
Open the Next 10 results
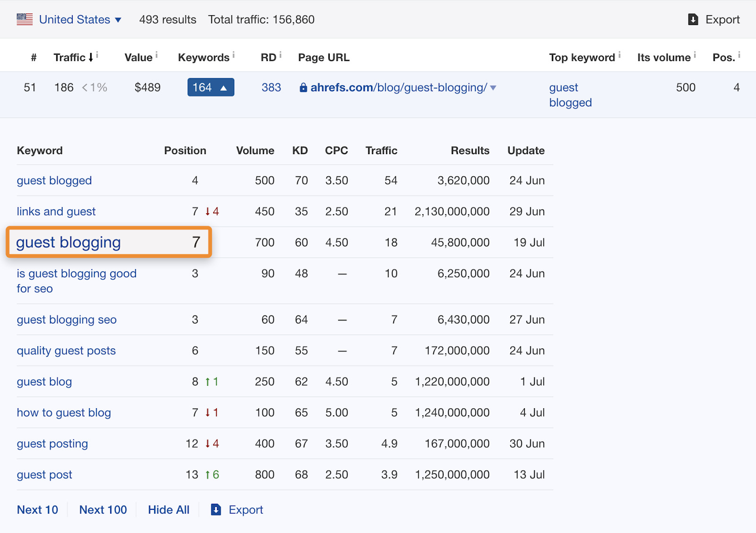pos(37,509)
